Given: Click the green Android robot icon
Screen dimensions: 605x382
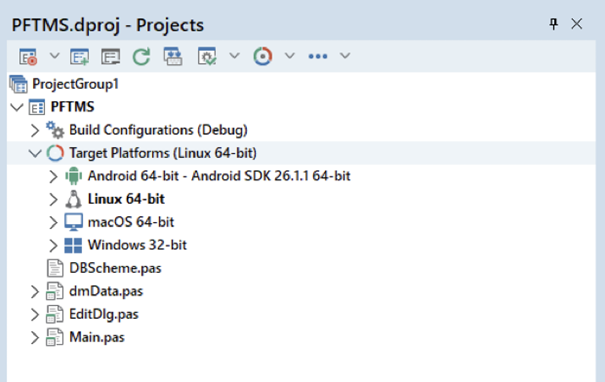Looking at the screenshot, I should click(x=73, y=176).
